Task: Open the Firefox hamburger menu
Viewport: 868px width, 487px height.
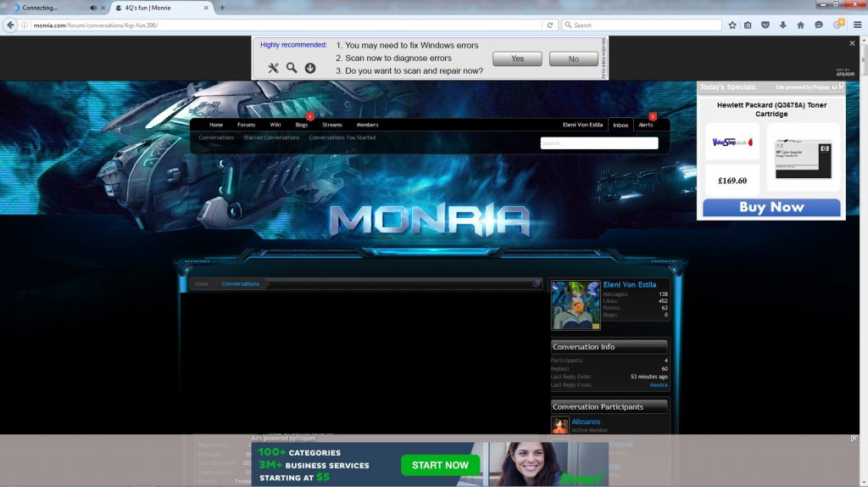Action: pos(857,25)
